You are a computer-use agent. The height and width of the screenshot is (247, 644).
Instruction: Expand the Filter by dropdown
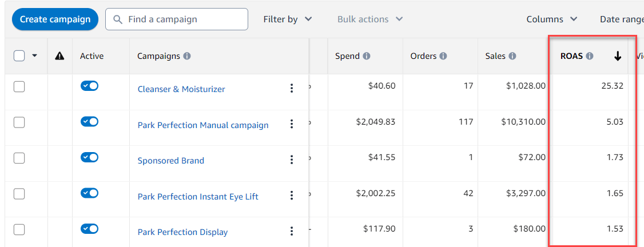click(x=288, y=19)
